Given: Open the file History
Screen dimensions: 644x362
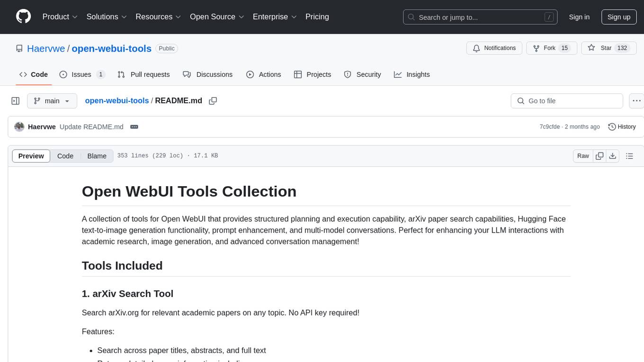Looking at the screenshot, I should 622,127.
